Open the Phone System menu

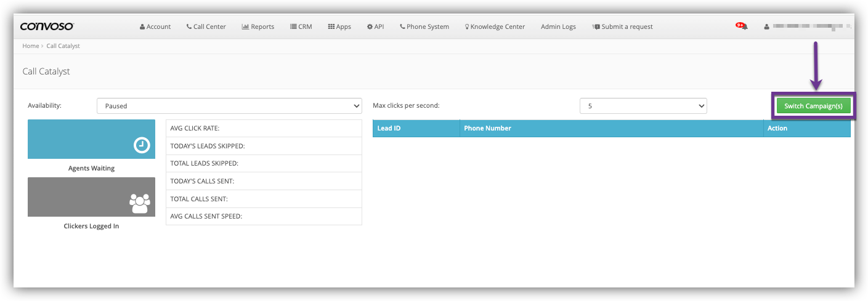424,26
